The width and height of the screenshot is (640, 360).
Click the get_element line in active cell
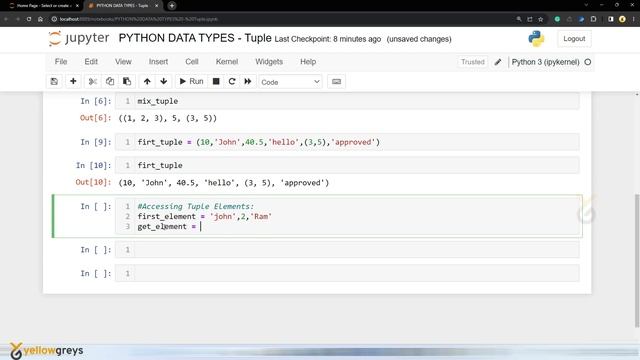[x=169, y=227]
